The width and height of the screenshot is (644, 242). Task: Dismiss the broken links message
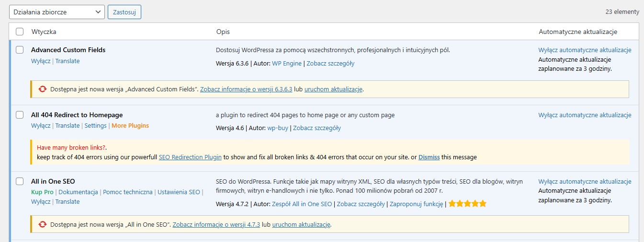click(x=429, y=157)
